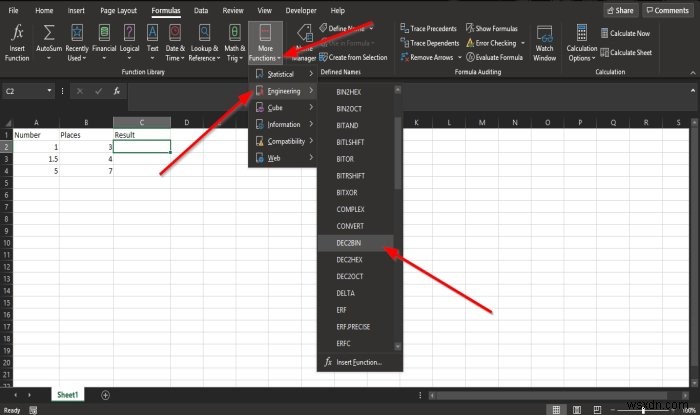Select the Engineering menu entry

(283, 91)
